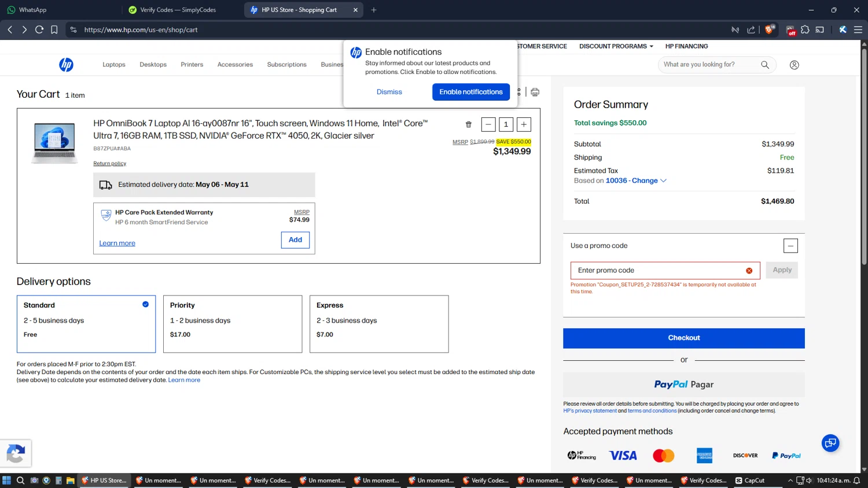Screen dimensions: 868x488
Task: Select Priority delivery for $17.00
Action: tap(233, 324)
